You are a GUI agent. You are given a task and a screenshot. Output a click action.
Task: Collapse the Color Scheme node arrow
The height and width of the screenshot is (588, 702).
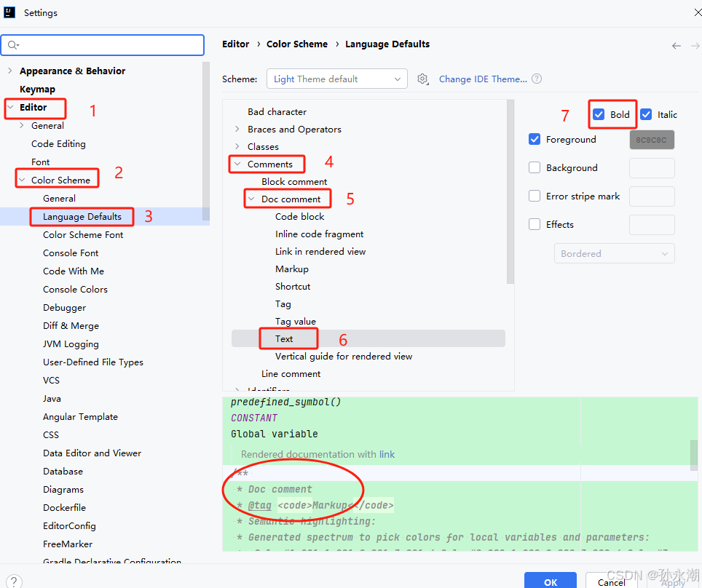(22, 180)
